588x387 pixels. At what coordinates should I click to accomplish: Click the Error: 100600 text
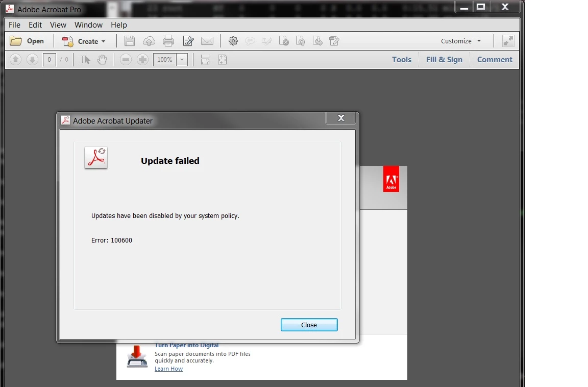pos(112,240)
